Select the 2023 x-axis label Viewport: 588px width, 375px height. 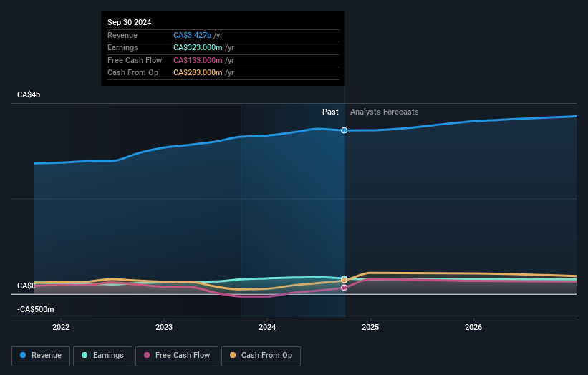tap(164, 327)
